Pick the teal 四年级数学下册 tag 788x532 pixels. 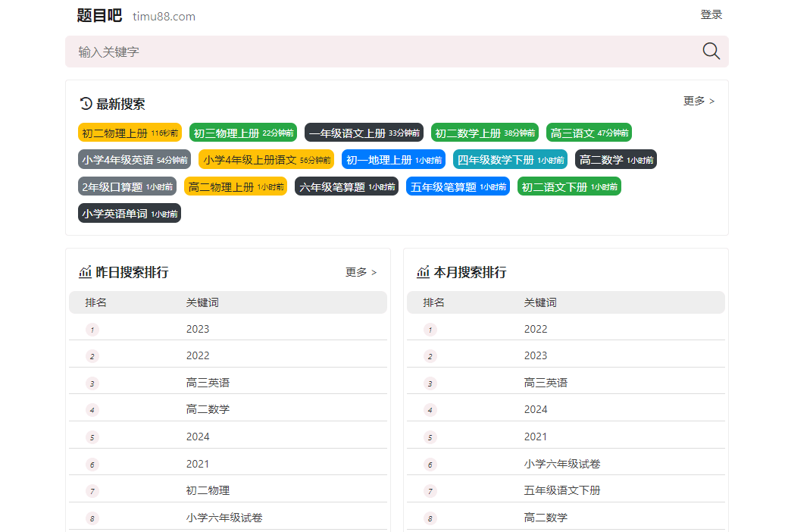coord(510,160)
